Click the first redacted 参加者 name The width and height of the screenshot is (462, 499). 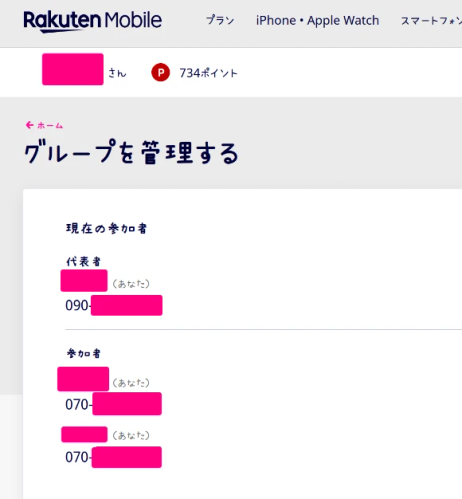(x=83, y=379)
